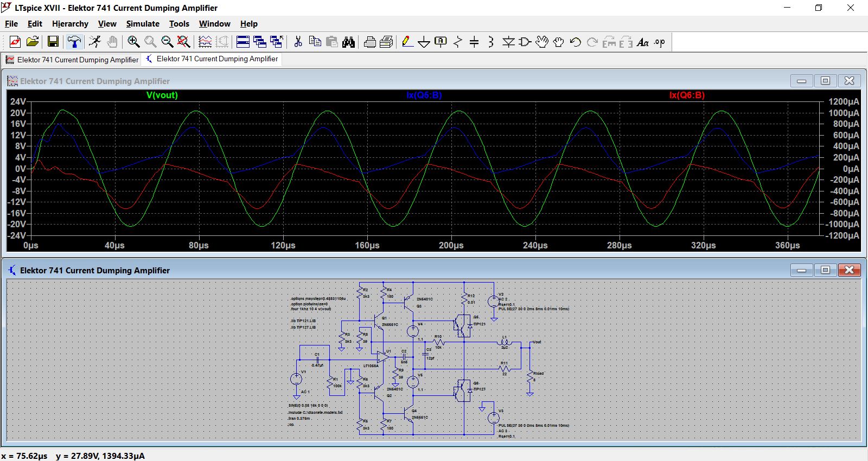Pick visible traces toolbar icon

(x=205, y=42)
